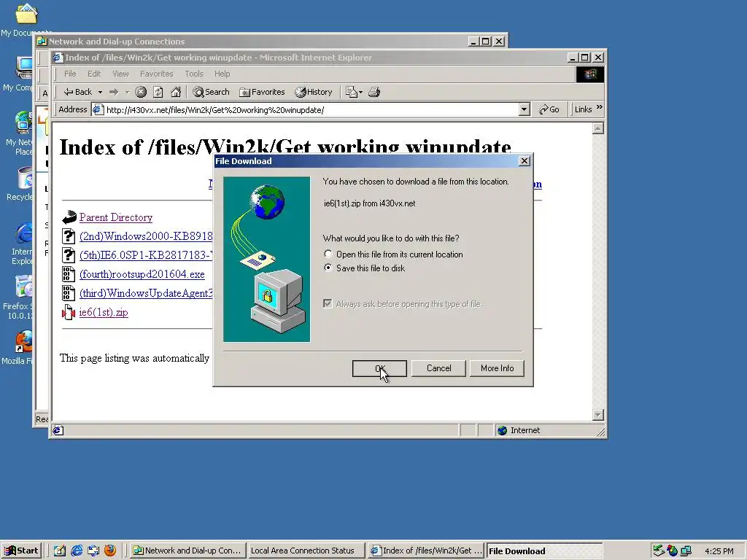The height and width of the screenshot is (560, 747).
Task: Open the Favorites menu in menu bar
Action: pos(156,74)
